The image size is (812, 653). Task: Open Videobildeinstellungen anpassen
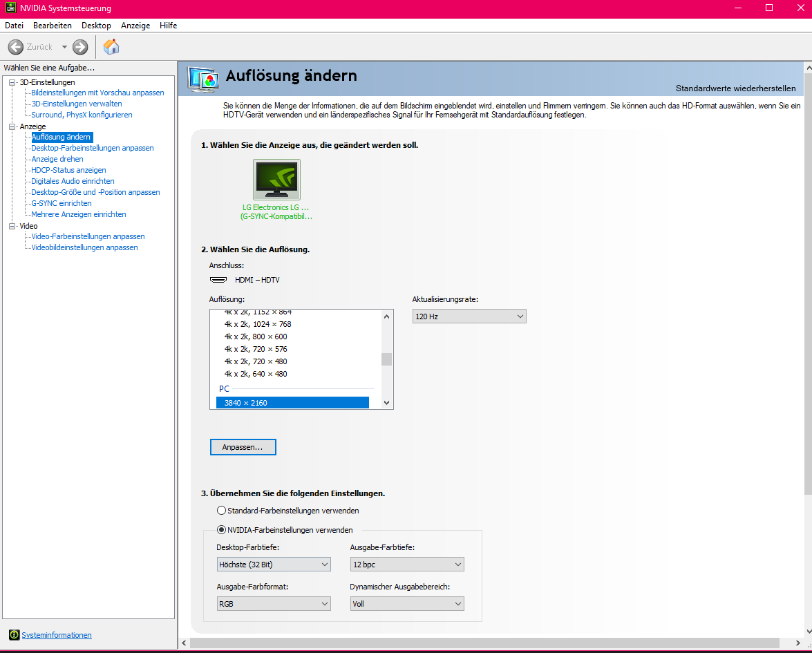tap(84, 247)
